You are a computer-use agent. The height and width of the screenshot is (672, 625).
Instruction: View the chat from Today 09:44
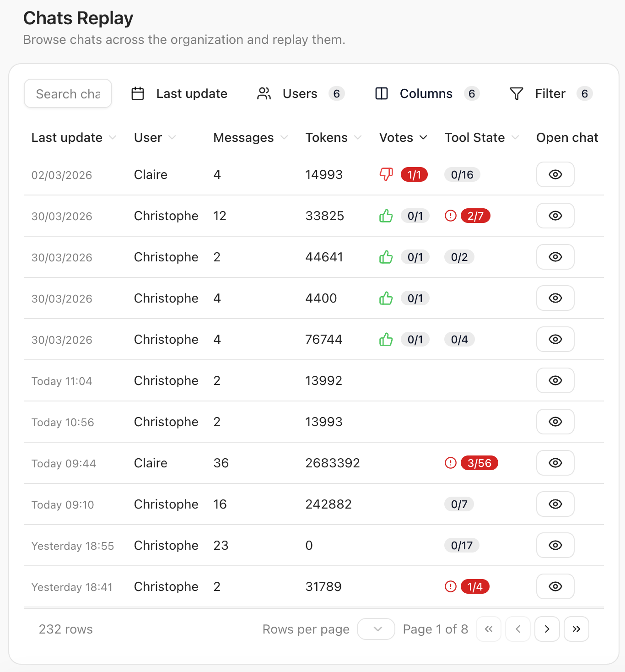[555, 463]
